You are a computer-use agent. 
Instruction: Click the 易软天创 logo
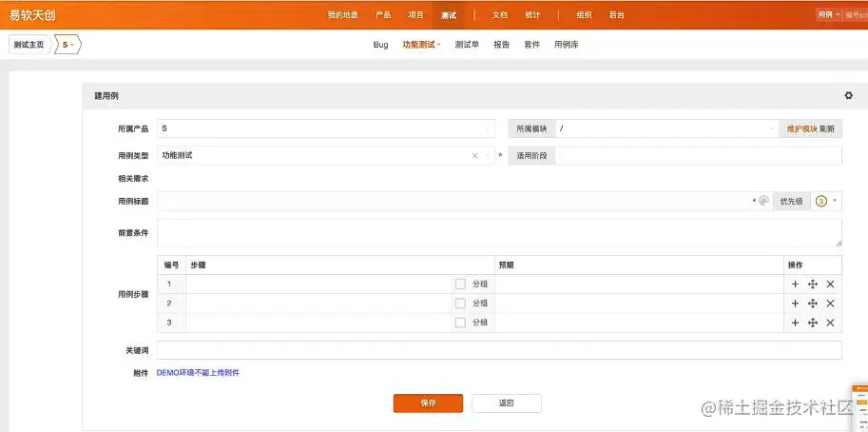32,15
